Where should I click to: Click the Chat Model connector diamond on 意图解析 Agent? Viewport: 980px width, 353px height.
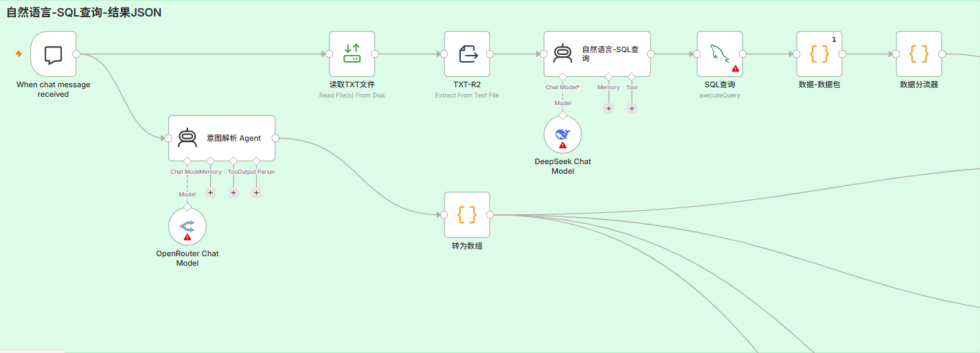pyautogui.click(x=187, y=161)
